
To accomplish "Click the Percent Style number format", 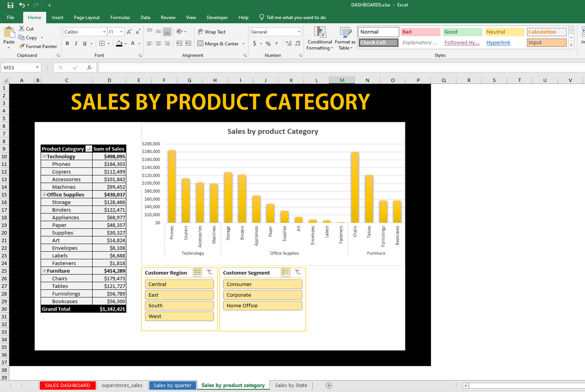I will (x=268, y=44).
